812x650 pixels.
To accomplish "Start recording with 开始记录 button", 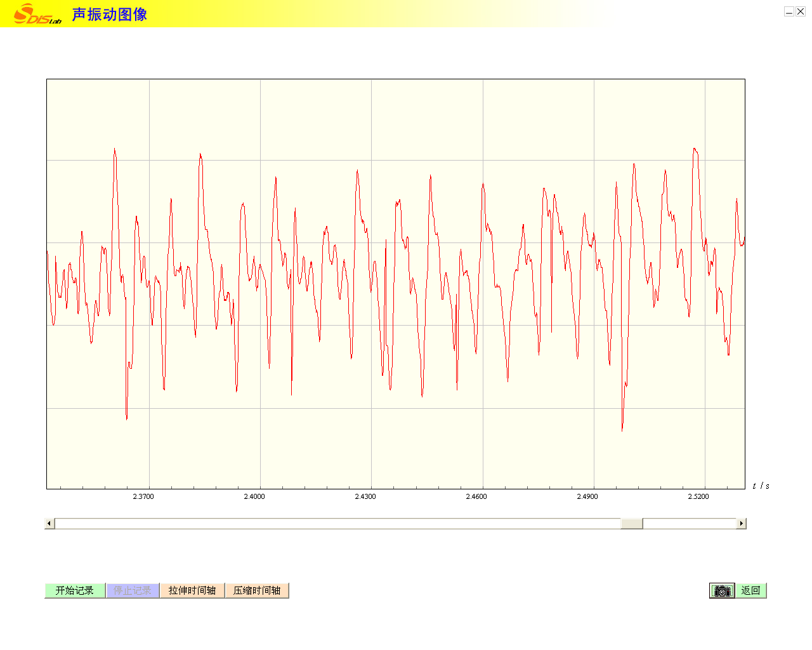I will [75, 591].
